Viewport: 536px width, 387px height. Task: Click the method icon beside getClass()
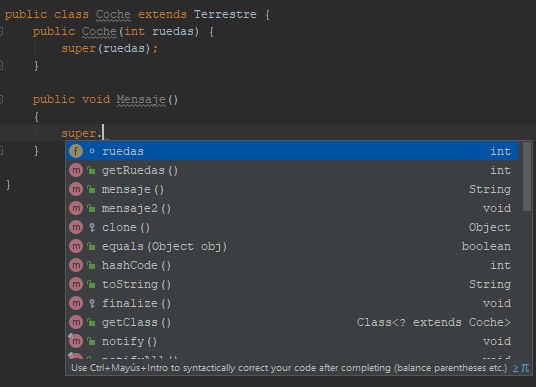pyautogui.click(x=76, y=322)
